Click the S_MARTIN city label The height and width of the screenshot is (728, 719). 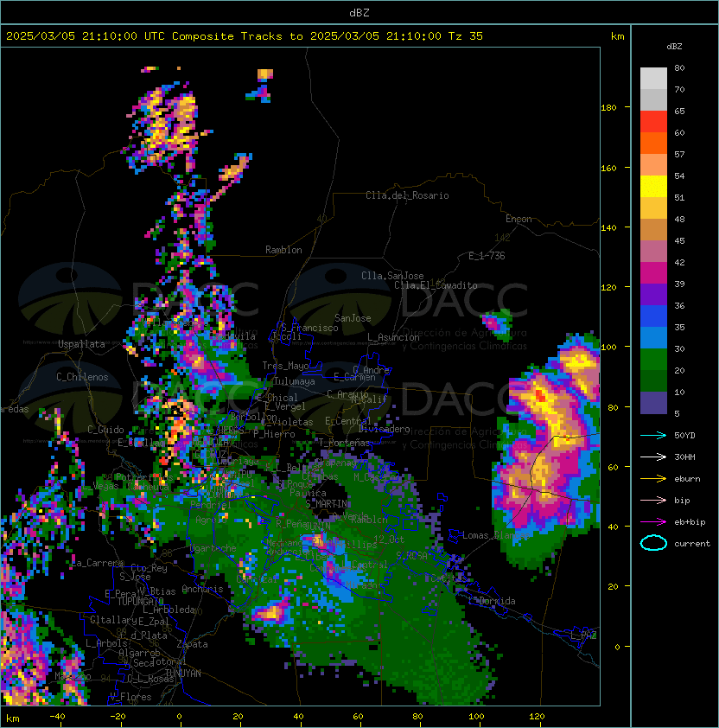click(327, 504)
